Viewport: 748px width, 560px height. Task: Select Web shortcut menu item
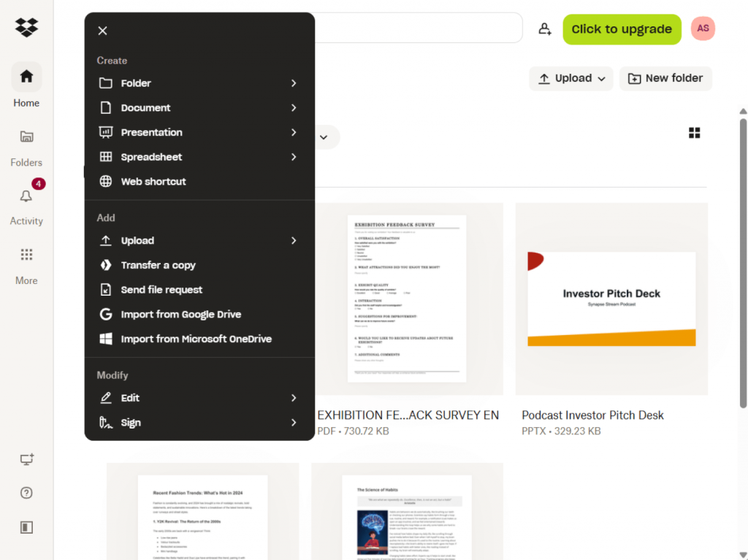[x=153, y=182]
